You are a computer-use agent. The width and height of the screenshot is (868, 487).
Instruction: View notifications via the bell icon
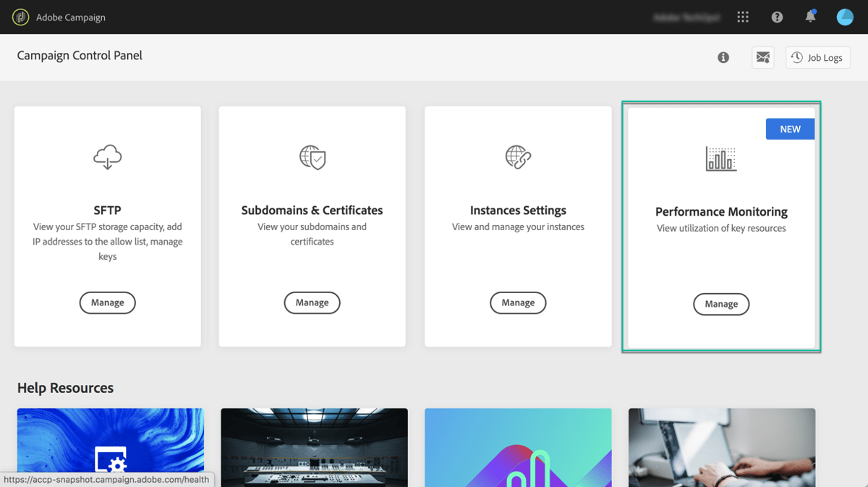[x=810, y=17]
